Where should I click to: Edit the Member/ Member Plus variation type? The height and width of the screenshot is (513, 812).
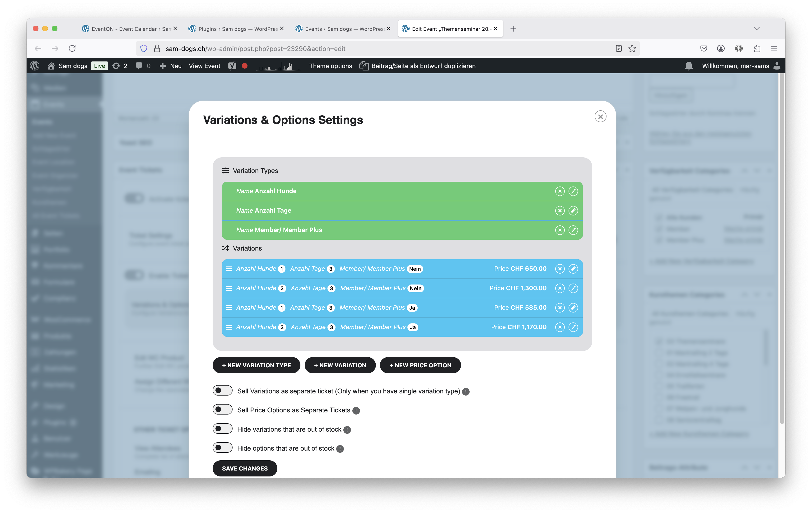[573, 230]
